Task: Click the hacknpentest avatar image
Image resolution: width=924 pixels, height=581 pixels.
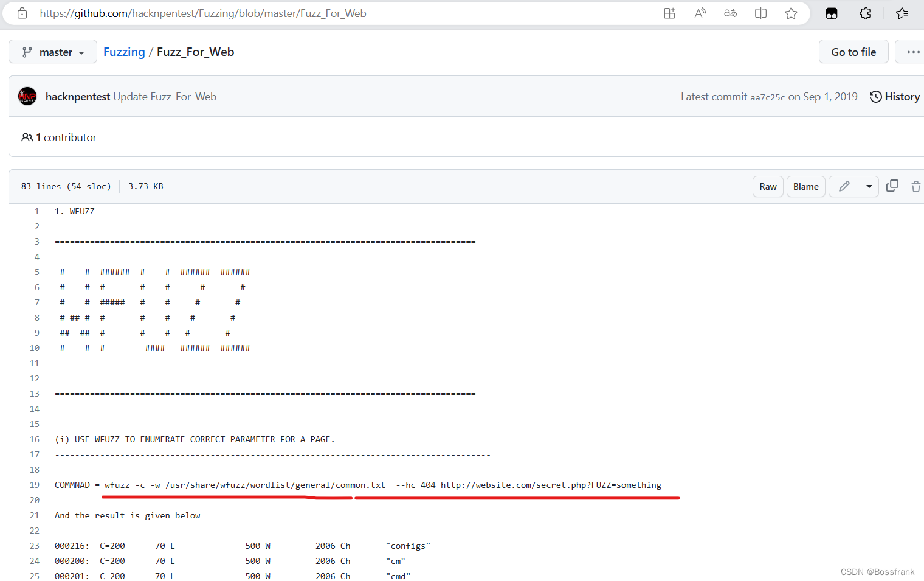Action: point(27,96)
